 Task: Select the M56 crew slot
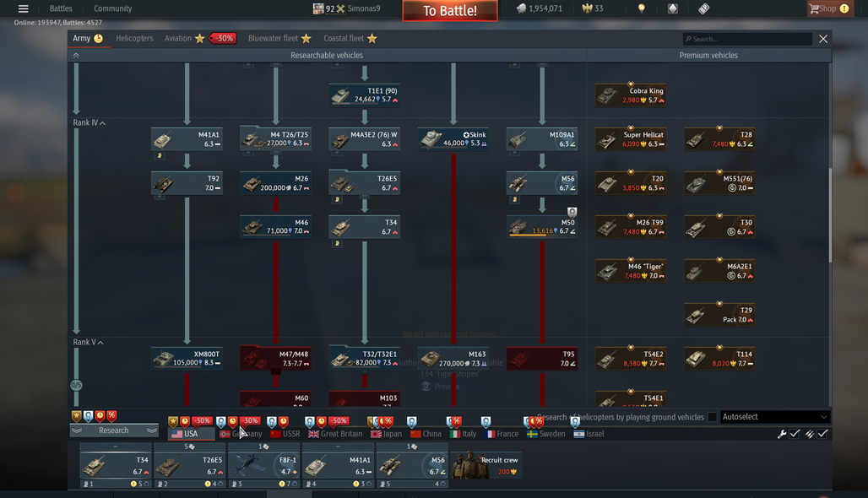(412, 465)
